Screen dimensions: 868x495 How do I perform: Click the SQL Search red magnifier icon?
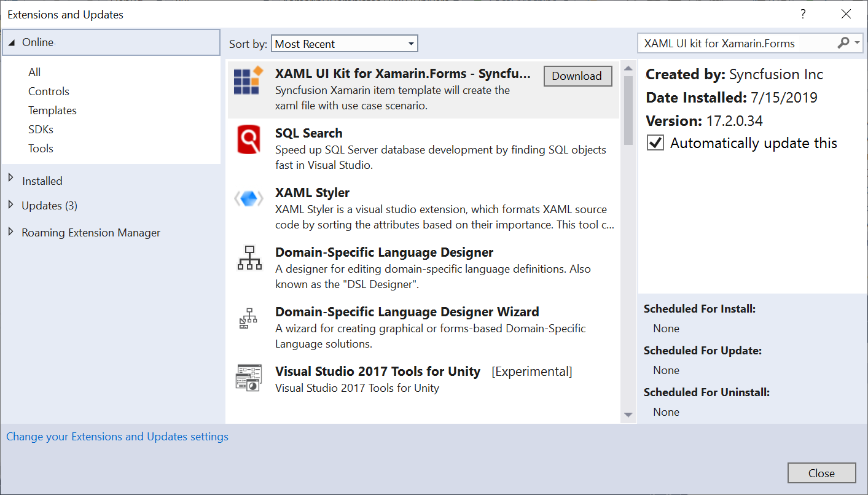[x=249, y=140]
